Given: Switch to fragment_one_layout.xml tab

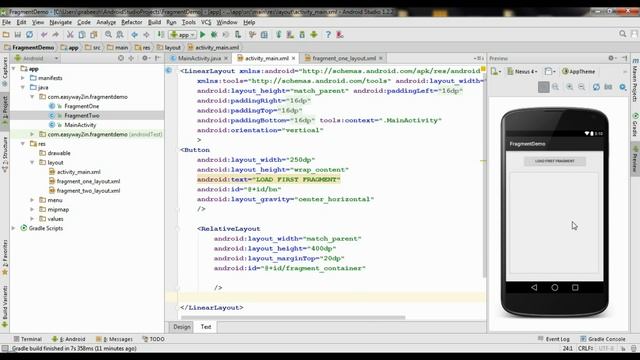Looking at the screenshot, I should [x=344, y=58].
